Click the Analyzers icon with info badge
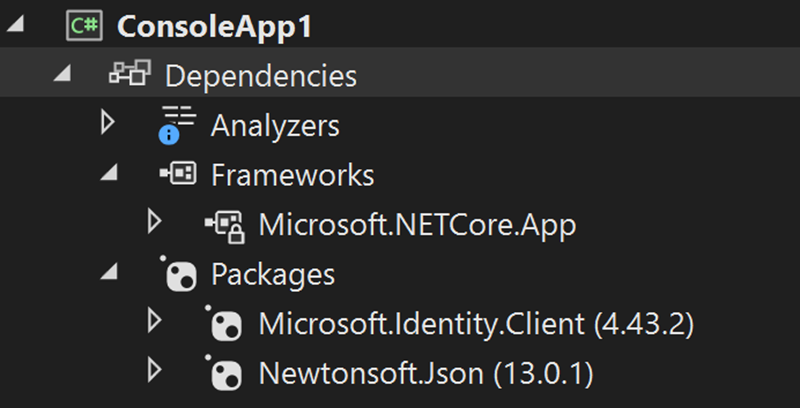Viewport: 800px width, 408px height. click(177, 125)
